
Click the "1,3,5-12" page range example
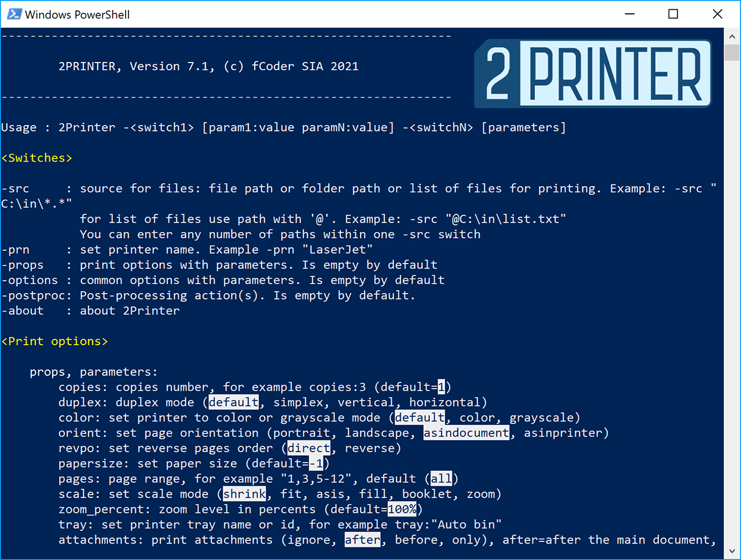click(316, 479)
